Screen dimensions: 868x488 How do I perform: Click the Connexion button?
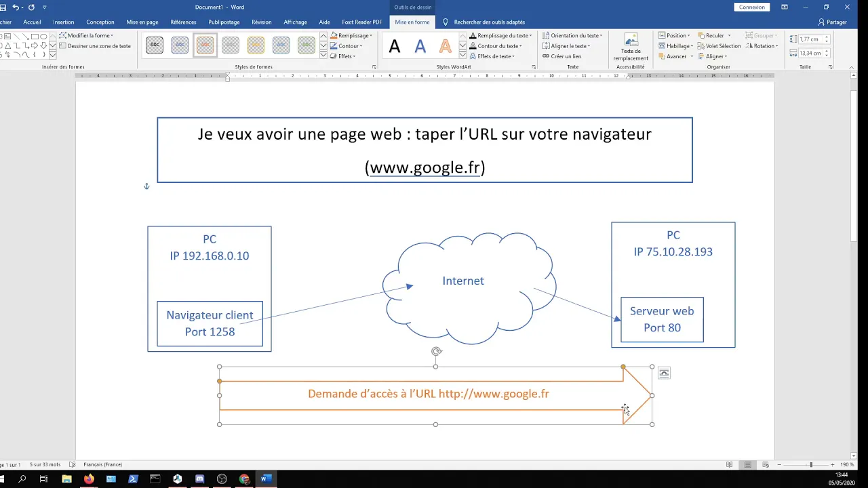(751, 7)
